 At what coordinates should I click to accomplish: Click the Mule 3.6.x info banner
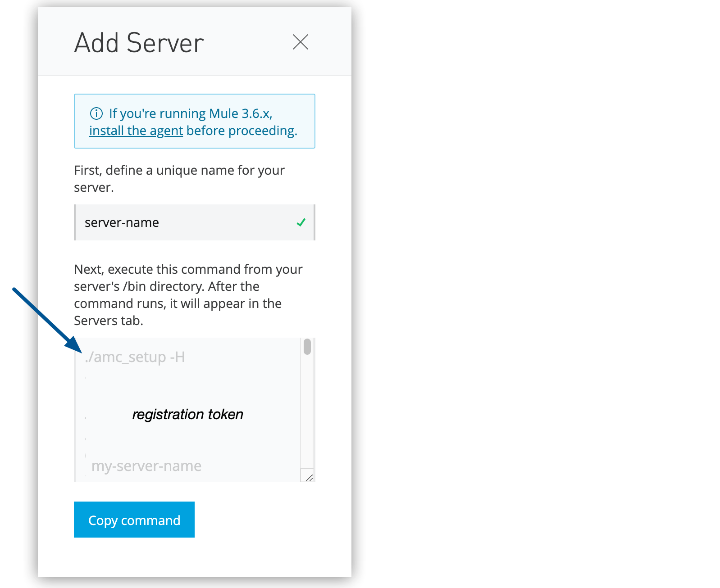pos(194,121)
